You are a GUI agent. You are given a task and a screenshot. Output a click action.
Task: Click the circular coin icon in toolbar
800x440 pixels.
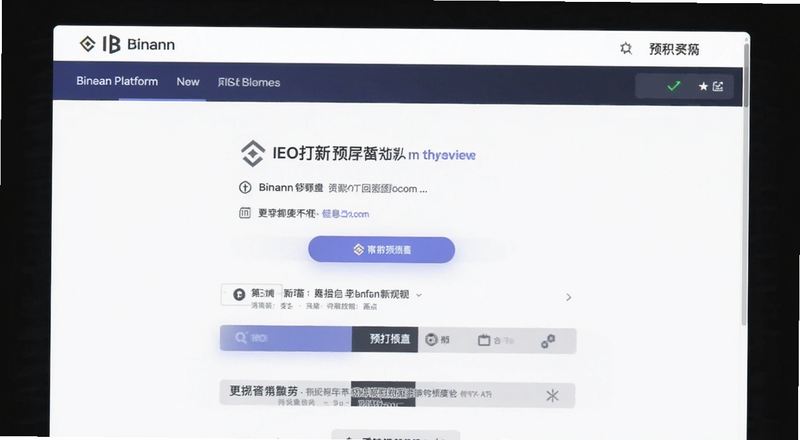click(x=432, y=339)
